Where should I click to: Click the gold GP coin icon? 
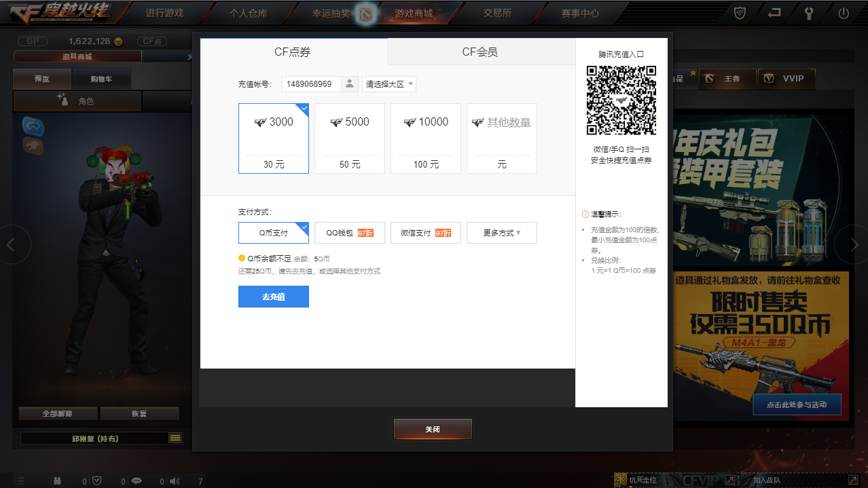[119, 41]
